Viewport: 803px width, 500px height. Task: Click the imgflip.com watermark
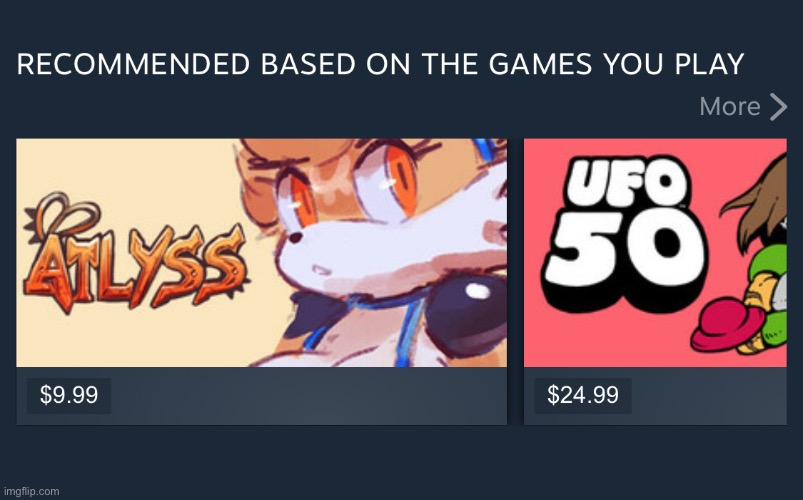pyautogui.click(x=31, y=491)
